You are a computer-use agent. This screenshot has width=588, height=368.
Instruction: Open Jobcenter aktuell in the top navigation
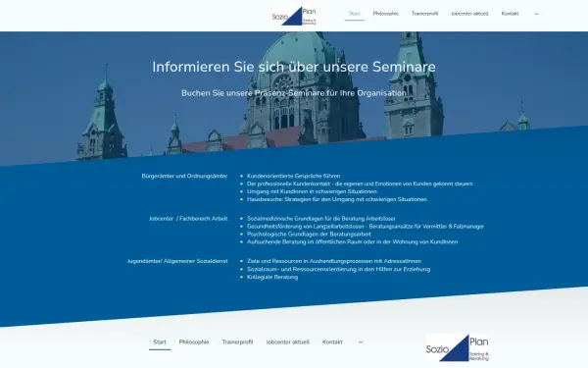tap(469, 14)
